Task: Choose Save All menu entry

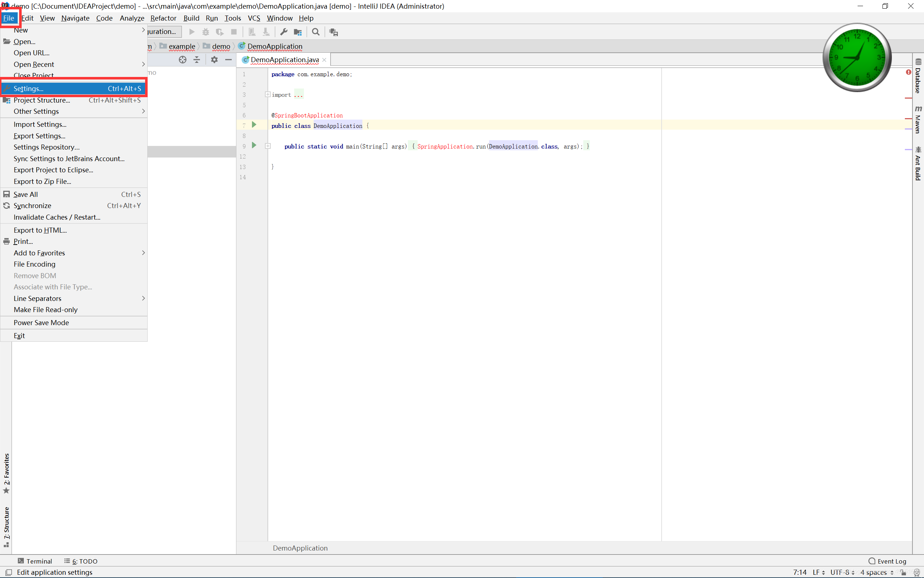Action: pyautogui.click(x=74, y=194)
